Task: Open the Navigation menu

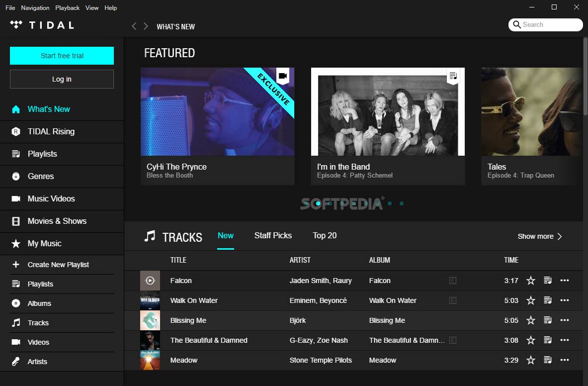Action: pos(35,7)
